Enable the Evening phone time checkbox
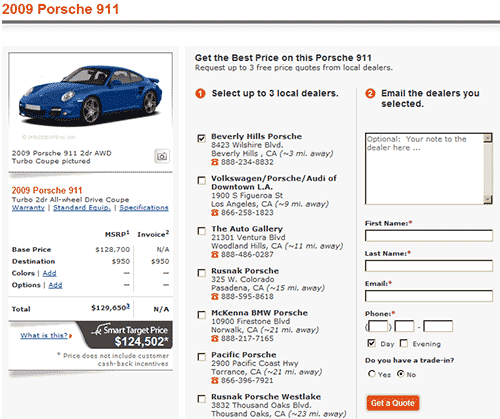 click(404, 343)
